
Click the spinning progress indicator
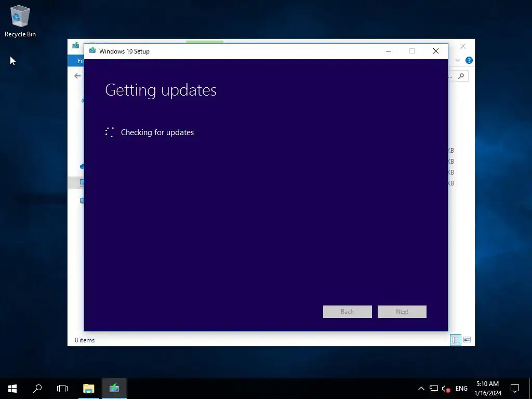point(110,132)
